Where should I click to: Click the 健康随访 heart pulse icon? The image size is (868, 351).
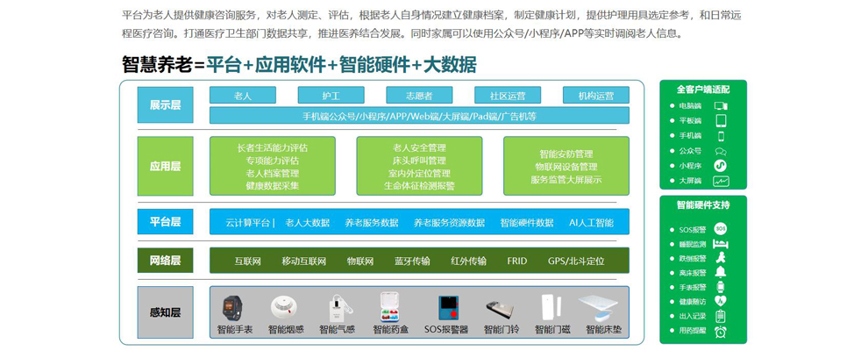pos(720,302)
